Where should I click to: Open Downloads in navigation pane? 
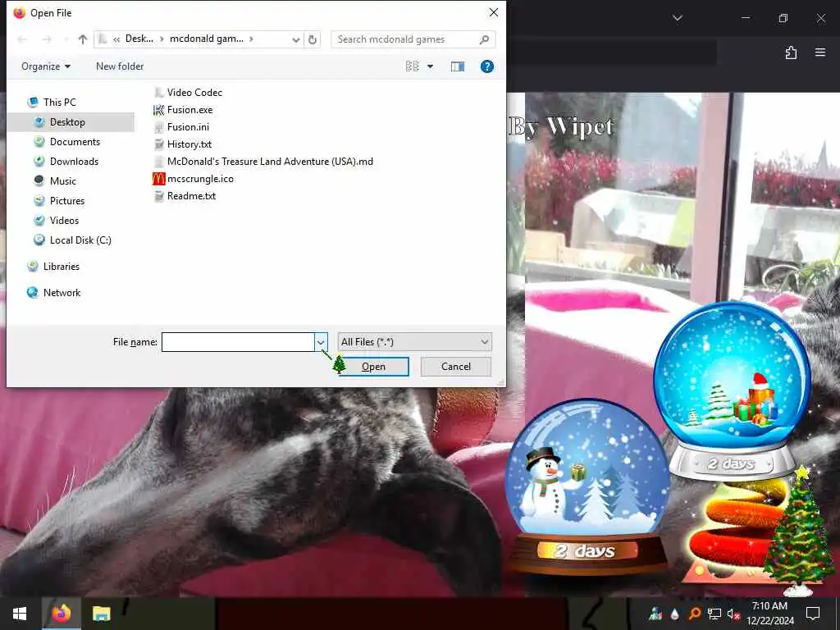pos(74,162)
